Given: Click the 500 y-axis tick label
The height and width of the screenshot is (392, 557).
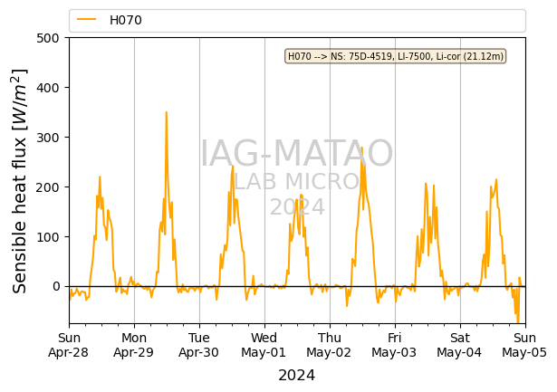Looking at the screenshot, I should (x=48, y=38).
